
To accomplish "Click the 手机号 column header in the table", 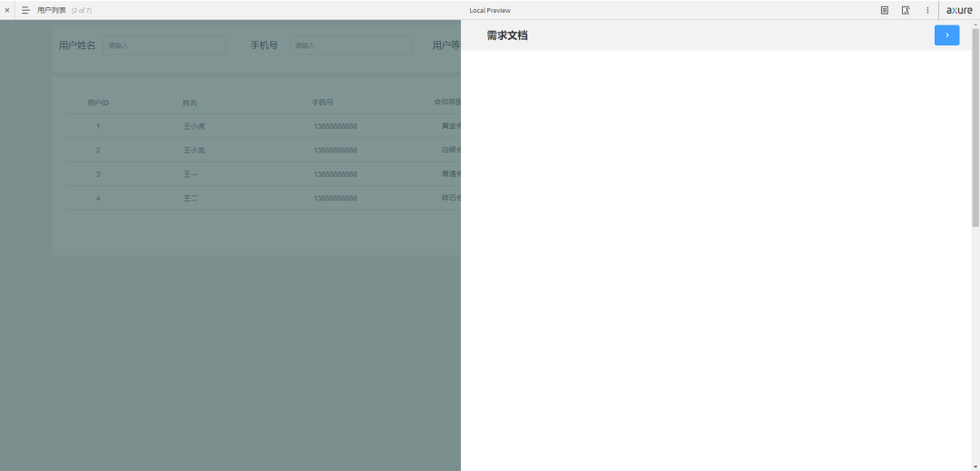I will pyautogui.click(x=322, y=103).
